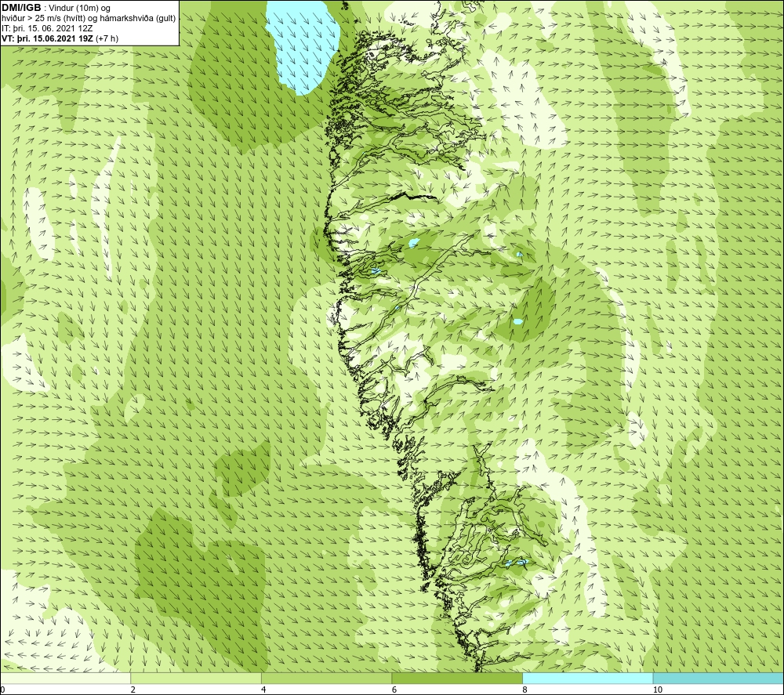The width and height of the screenshot is (784, 695).
Task: Click the above 10 m/s teal swatch
Action: [718, 678]
